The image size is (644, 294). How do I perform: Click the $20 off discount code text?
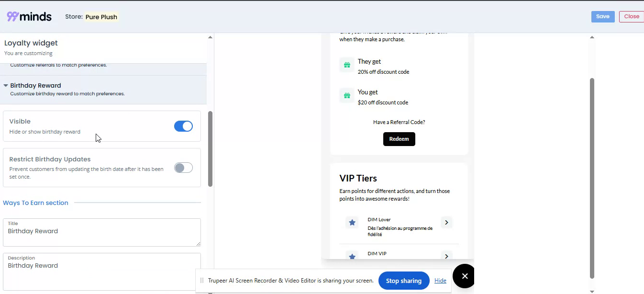(383, 102)
